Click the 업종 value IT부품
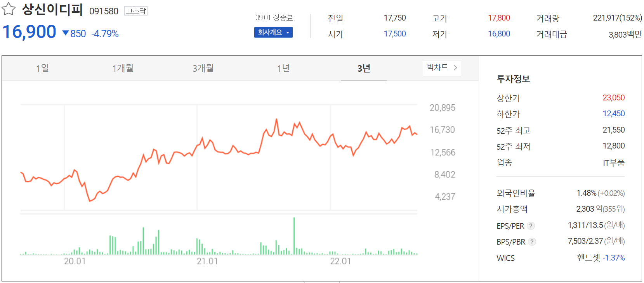The image size is (644, 283). coord(613,163)
